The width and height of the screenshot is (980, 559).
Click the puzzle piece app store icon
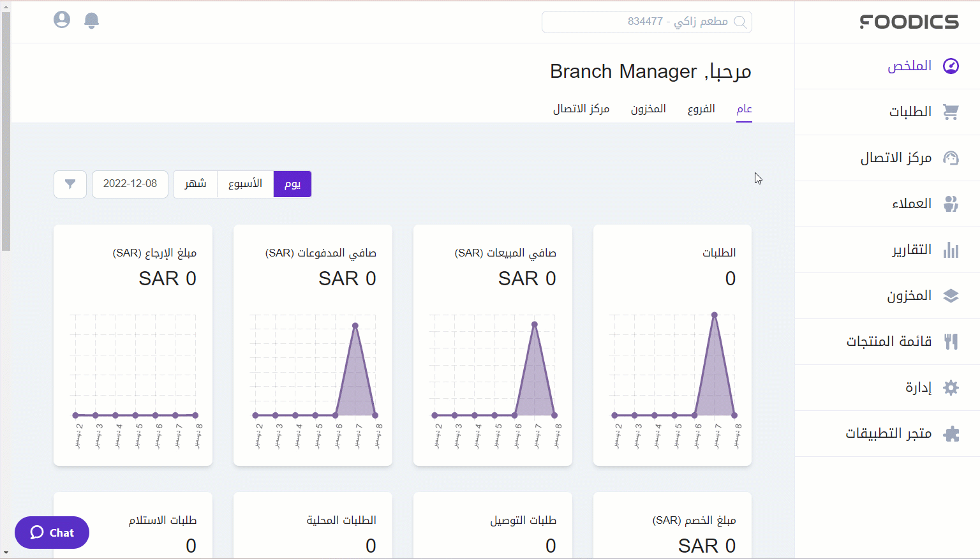(951, 434)
